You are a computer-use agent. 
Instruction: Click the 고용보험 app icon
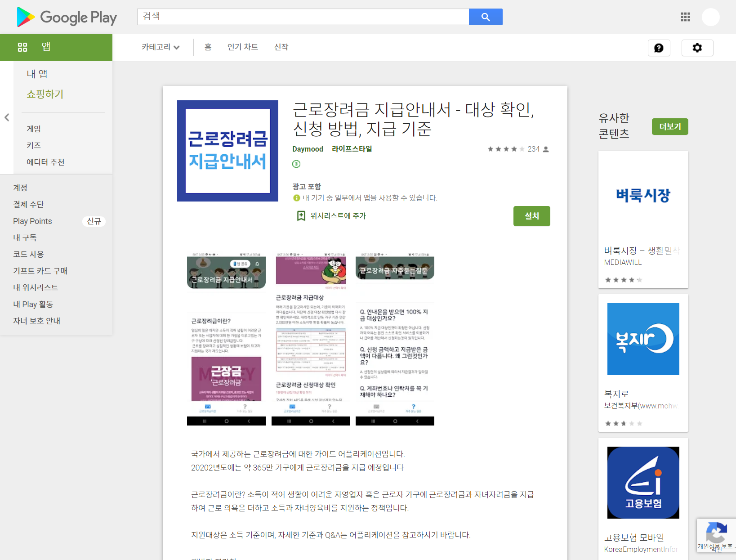pyautogui.click(x=643, y=483)
